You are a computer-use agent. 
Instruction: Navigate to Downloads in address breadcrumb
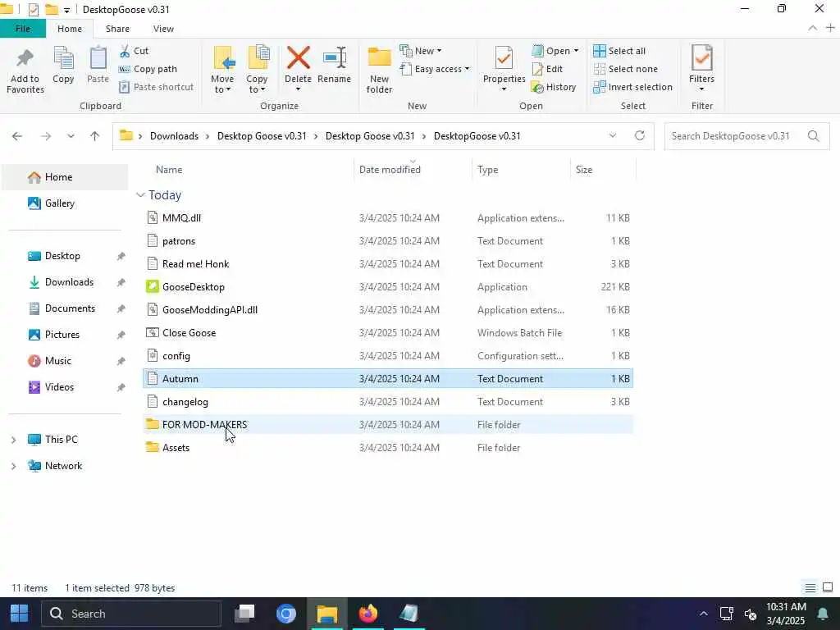tap(174, 136)
